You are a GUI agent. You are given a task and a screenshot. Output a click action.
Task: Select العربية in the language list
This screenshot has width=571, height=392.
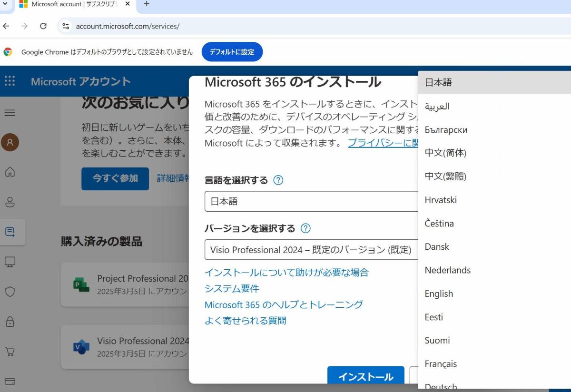(x=494, y=106)
